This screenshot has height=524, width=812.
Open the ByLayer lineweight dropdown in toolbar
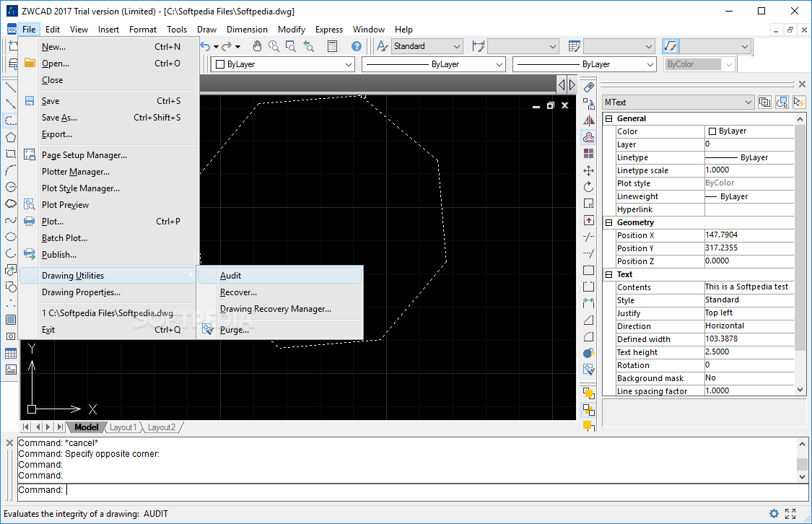pyautogui.click(x=650, y=64)
